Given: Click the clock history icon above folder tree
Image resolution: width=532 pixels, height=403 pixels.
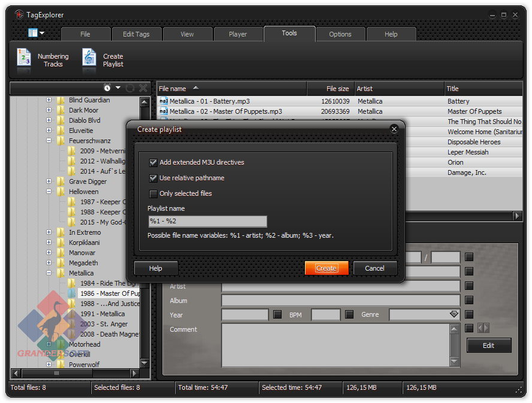Looking at the screenshot, I should pyautogui.click(x=107, y=88).
